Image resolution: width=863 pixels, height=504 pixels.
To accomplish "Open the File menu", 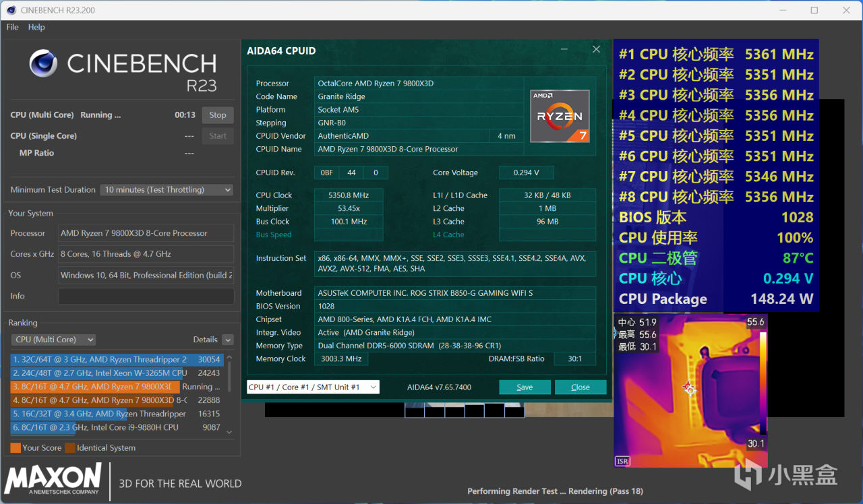I will point(12,27).
